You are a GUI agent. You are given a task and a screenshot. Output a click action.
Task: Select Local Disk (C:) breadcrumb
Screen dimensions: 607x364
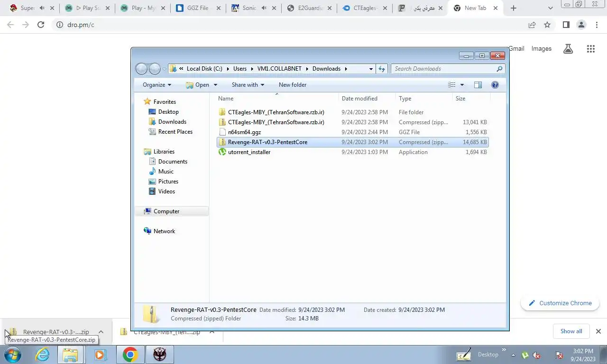pyautogui.click(x=204, y=69)
